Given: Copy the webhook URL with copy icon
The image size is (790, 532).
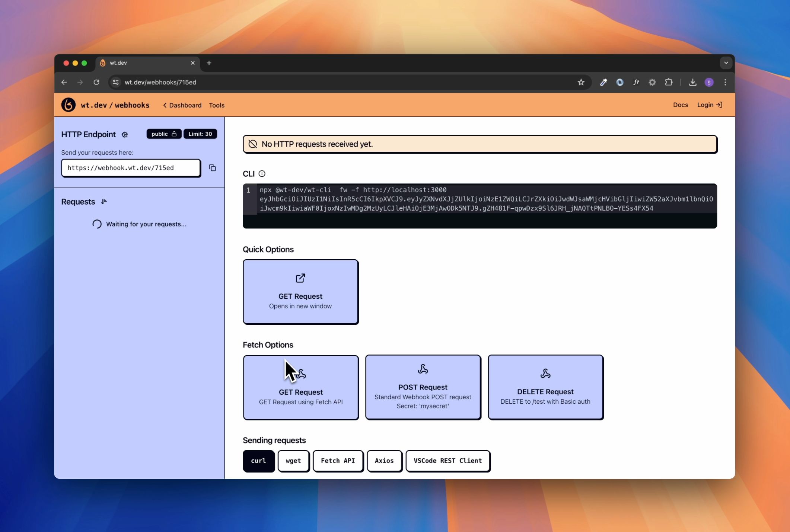Looking at the screenshot, I should click(212, 168).
